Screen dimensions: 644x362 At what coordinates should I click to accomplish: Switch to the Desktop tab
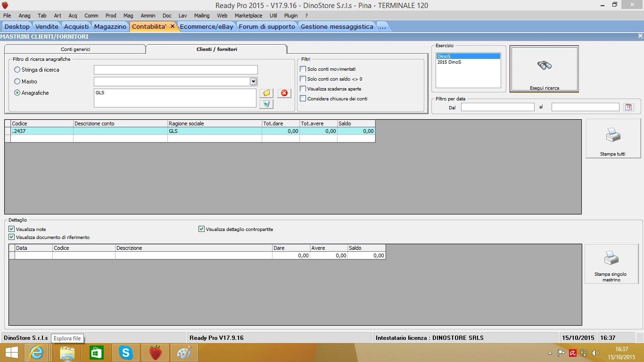17,26
